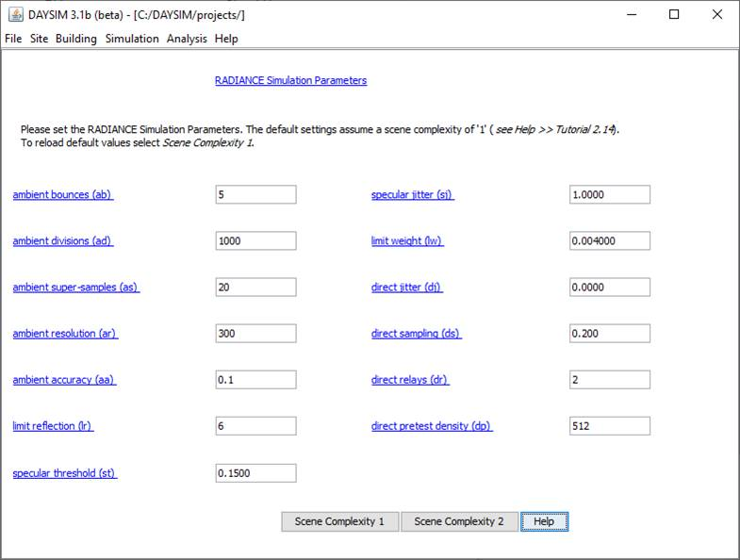The image size is (740, 560).
Task: Click the ambient bounces field showing 5
Action: (x=255, y=194)
